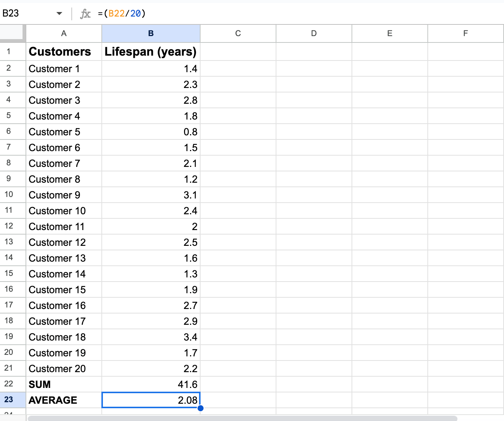Viewport: 504px width, 421px height.
Task: Select the Customer 6 cell
Action: click(x=64, y=148)
